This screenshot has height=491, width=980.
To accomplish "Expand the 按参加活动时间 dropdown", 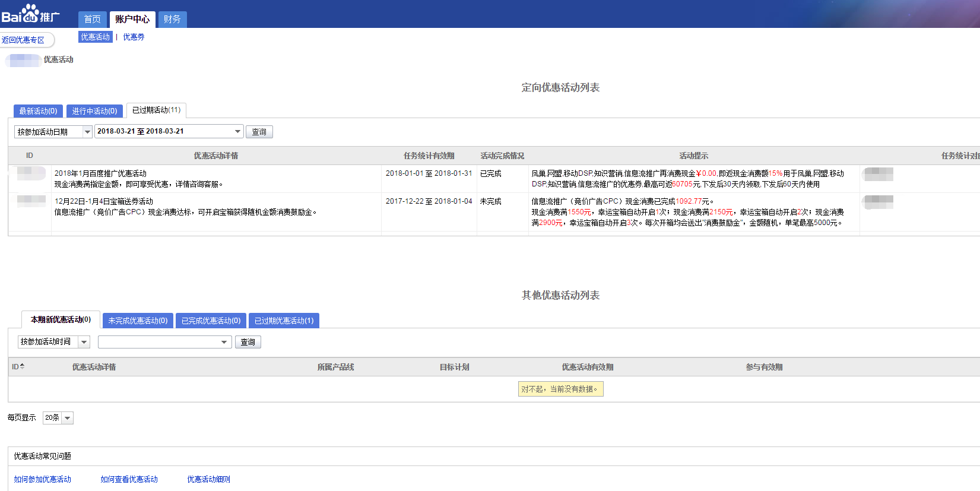I will pos(53,342).
